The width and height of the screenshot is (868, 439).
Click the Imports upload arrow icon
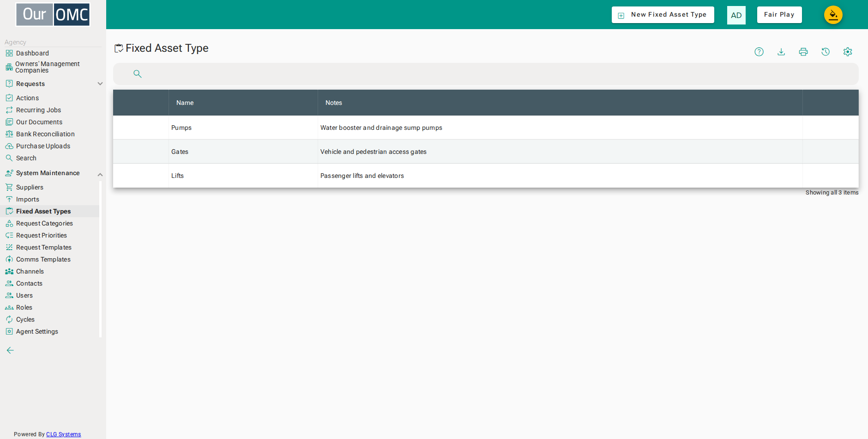9,199
